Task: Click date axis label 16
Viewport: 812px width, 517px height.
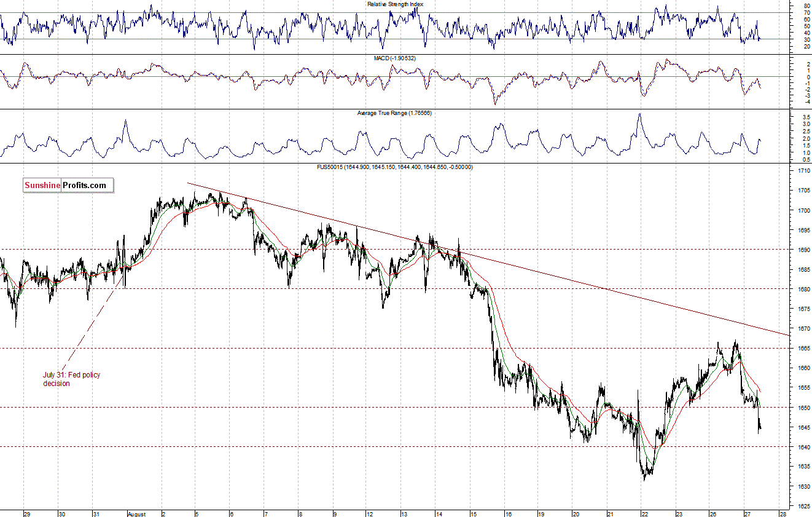Action: coord(507,513)
